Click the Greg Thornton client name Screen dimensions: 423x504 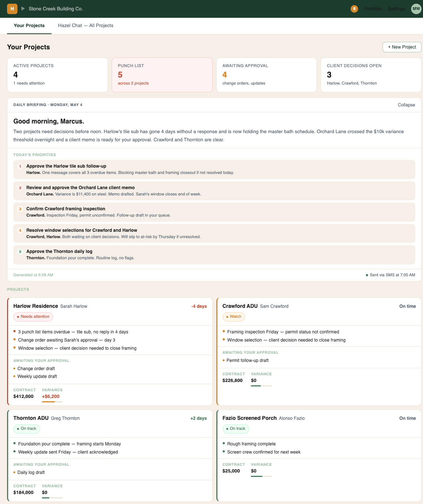(x=65, y=418)
